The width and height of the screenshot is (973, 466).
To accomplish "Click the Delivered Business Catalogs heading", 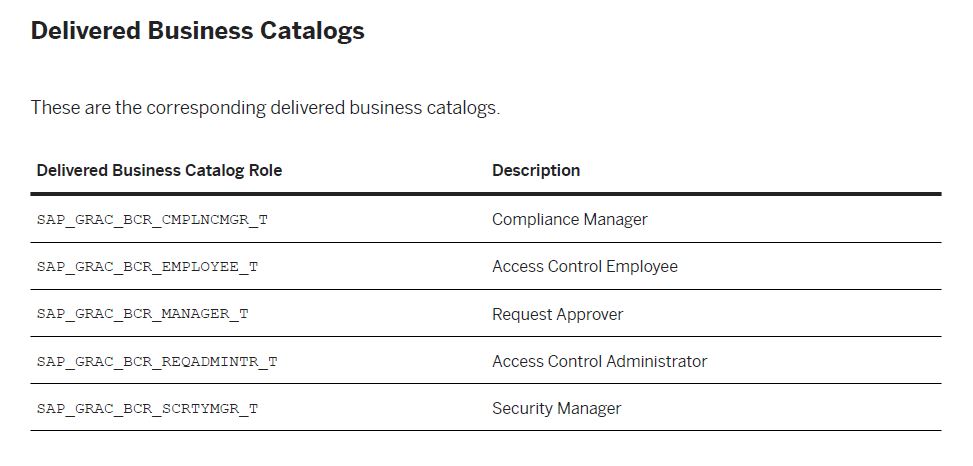I will [197, 31].
